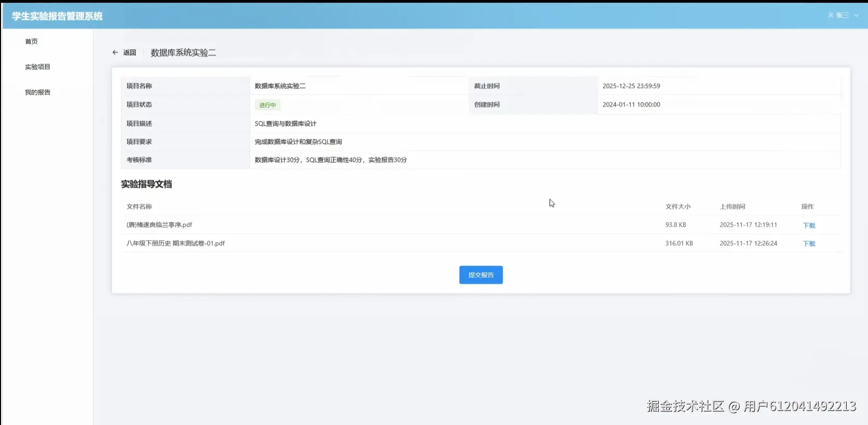
Task: Click the 上传时间 column header
Action: (x=733, y=207)
